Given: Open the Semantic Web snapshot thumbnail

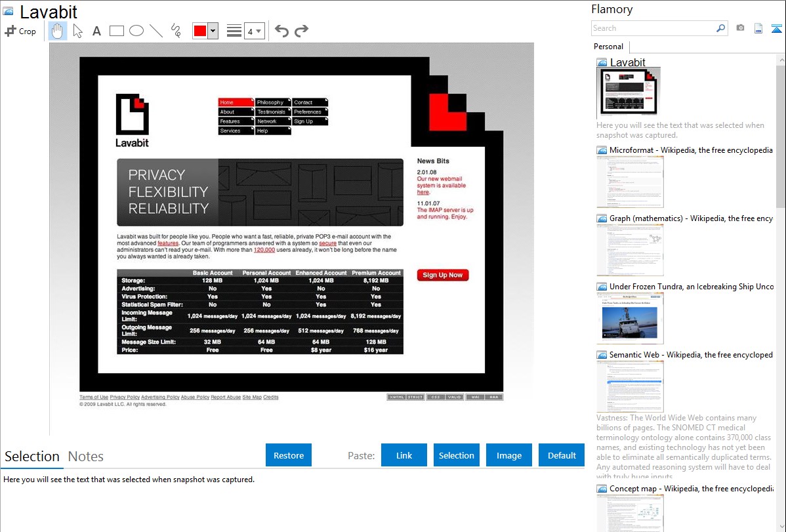Looking at the screenshot, I should [x=630, y=386].
